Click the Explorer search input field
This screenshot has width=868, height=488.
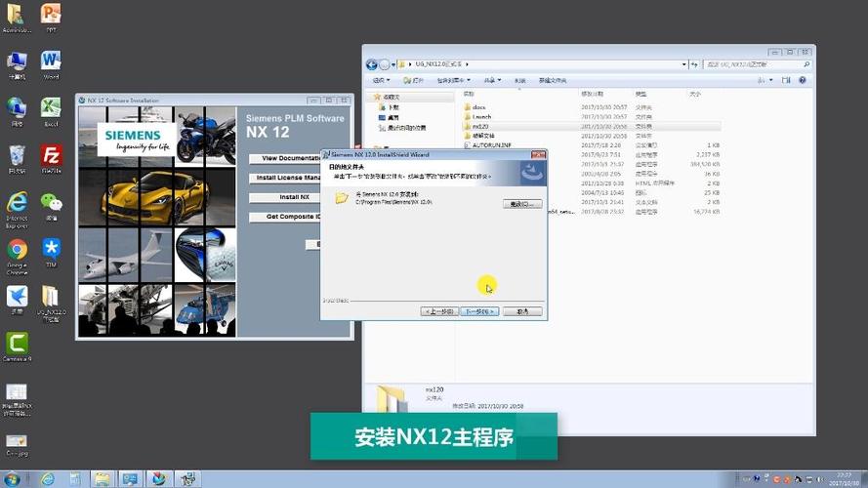click(x=753, y=64)
